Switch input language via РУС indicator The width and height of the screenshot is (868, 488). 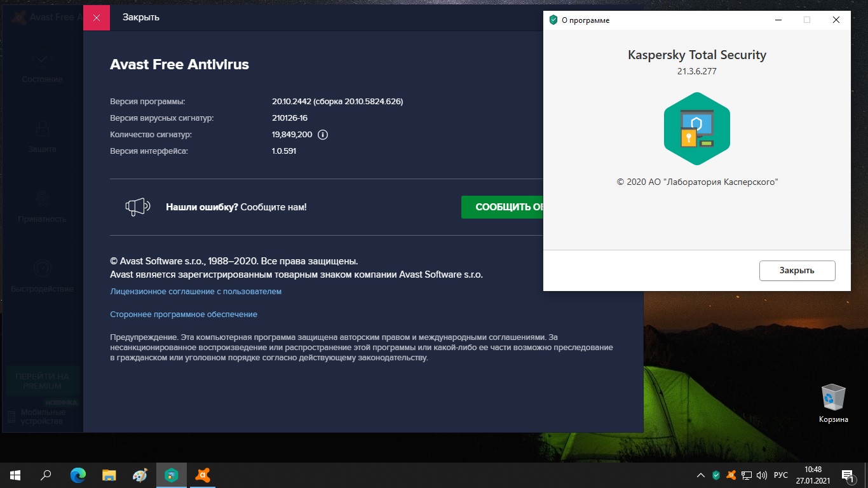pyautogui.click(x=781, y=475)
